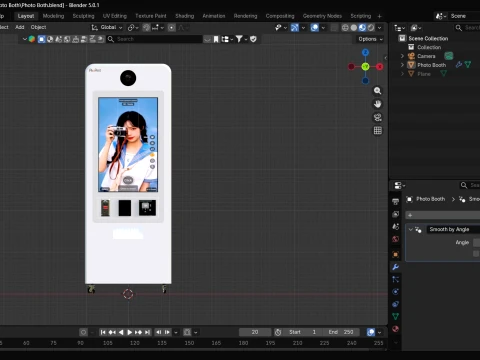Screen dimensions: 480x360
Task: Click the red X axis on navigation gizmo
Action: [380, 67]
